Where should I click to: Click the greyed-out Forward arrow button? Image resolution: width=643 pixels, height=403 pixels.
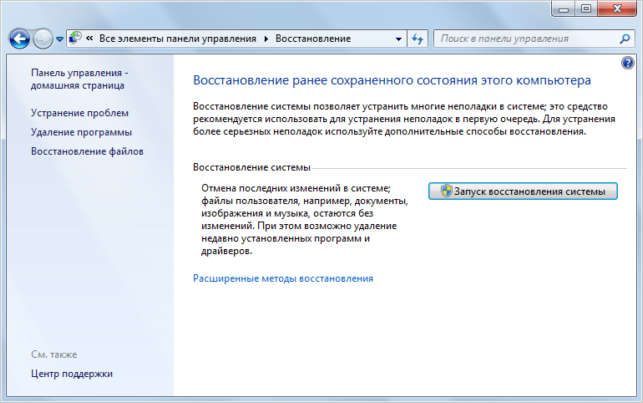point(43,39)
